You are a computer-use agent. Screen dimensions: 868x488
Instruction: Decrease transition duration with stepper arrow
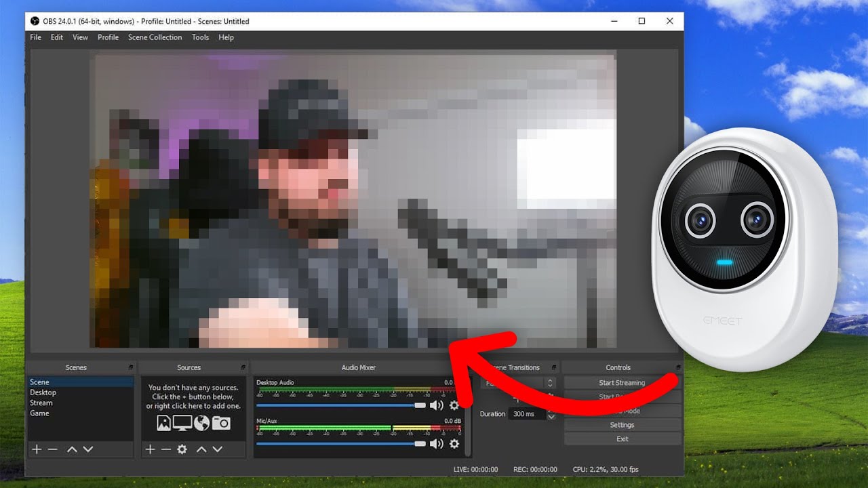click(x=551, y=417)
